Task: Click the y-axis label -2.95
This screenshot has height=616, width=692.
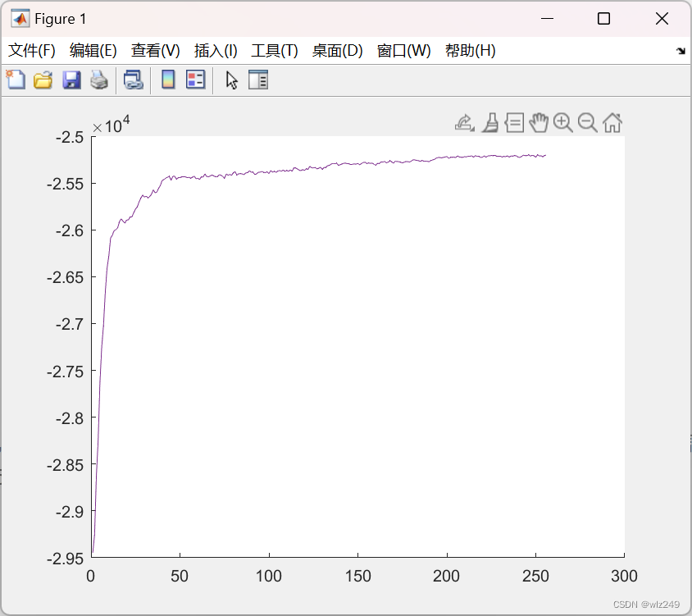Action: point(65,559)
